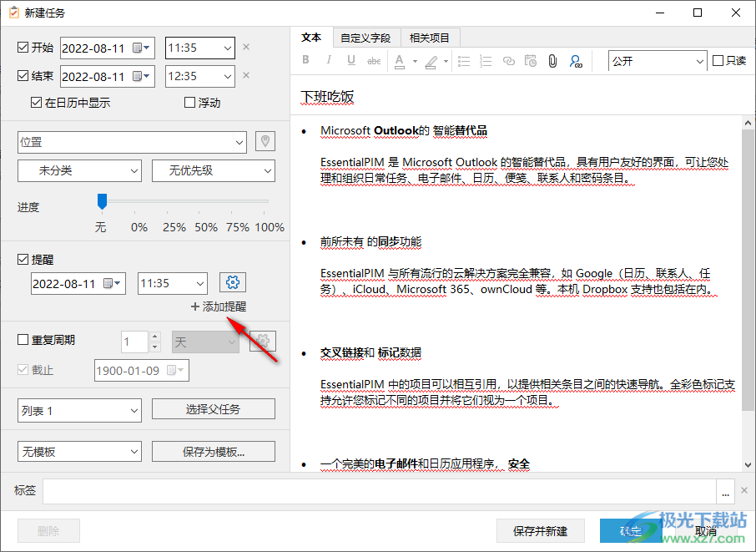Click the 添加提醒 add reminder link

click(219, 306)
